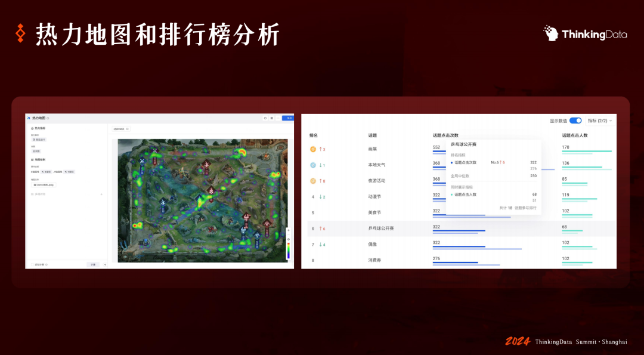Screen dimensions: 644x355
Task: Click the 地图绘制 section icon
Action: pos(32,159)
